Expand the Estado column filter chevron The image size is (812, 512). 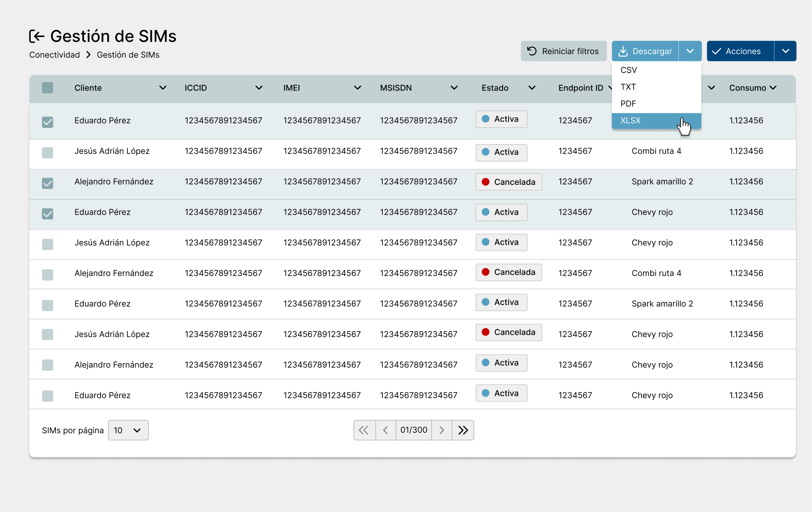pos(532,88)
